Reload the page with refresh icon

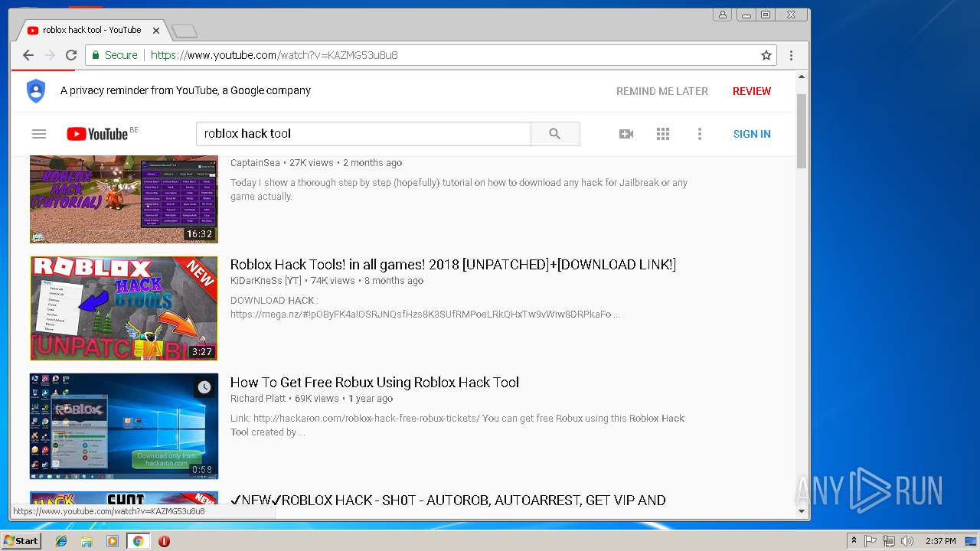click(71, 55)
